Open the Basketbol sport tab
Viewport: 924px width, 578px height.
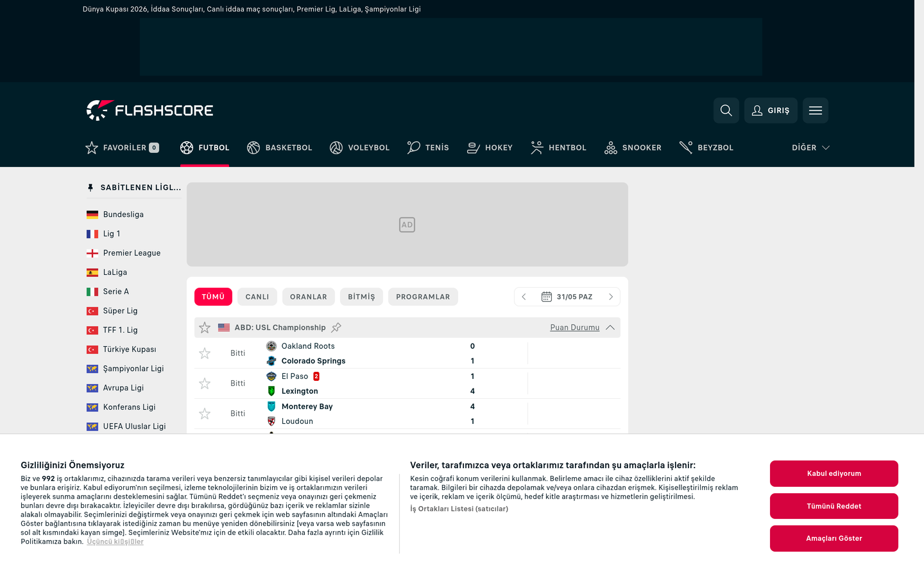coord(280,148)
